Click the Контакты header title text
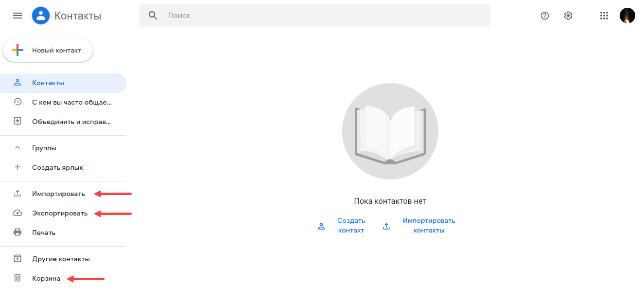Screen dimensions: 644x305 (78, 16)
